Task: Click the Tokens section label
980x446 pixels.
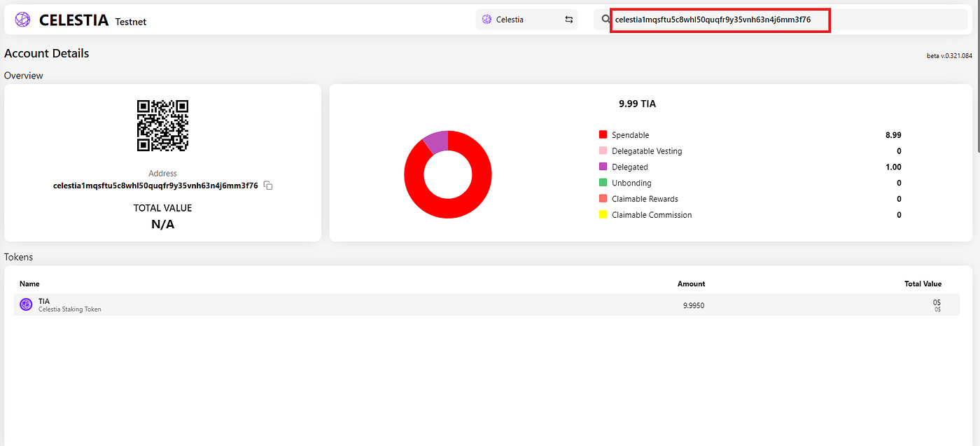Action: [x=19, y=257]
